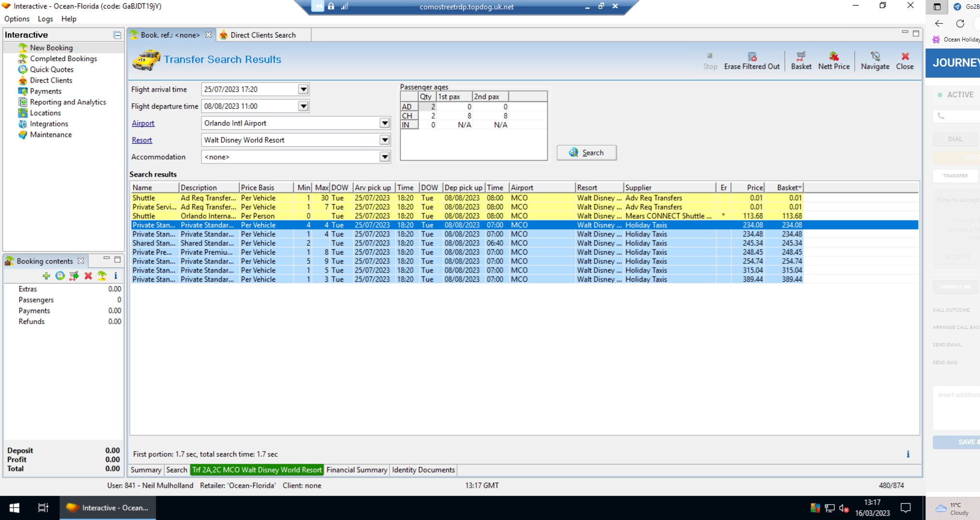Select the Trf 2A,2C MCO Walt Disney World Resort tab
Image resolution: width=980 pixels, height=520 pixels.
click(x=257, y=470)
